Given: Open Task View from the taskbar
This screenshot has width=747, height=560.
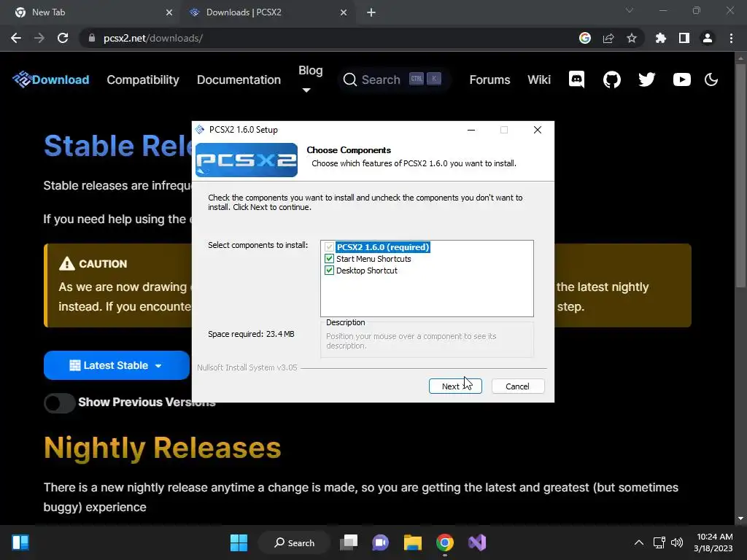Looking at the screenshot, I should 349,542.
